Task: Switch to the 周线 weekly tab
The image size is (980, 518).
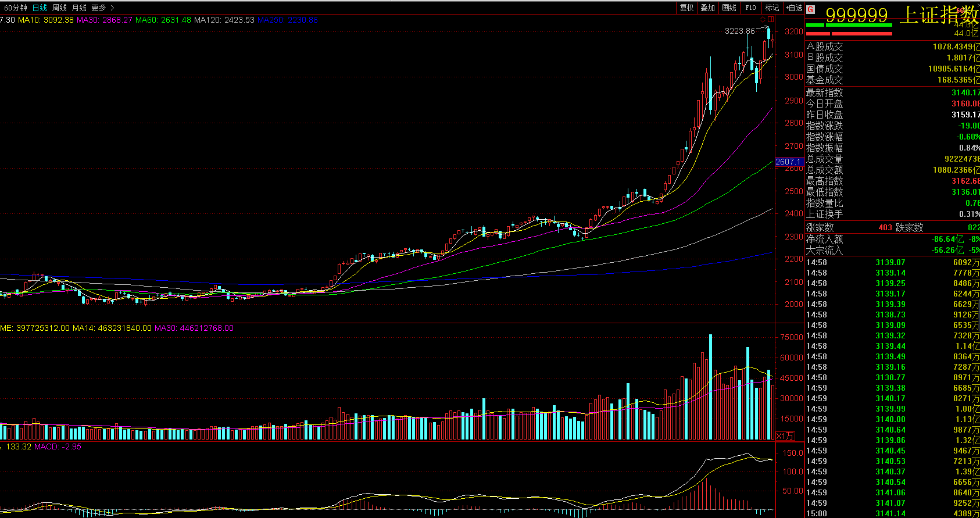Action: 59,8
